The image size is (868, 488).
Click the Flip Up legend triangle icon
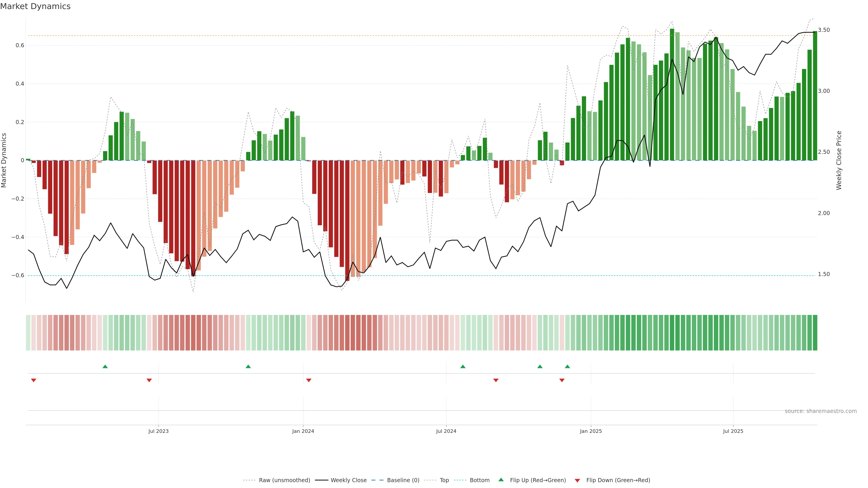[501, 480]
